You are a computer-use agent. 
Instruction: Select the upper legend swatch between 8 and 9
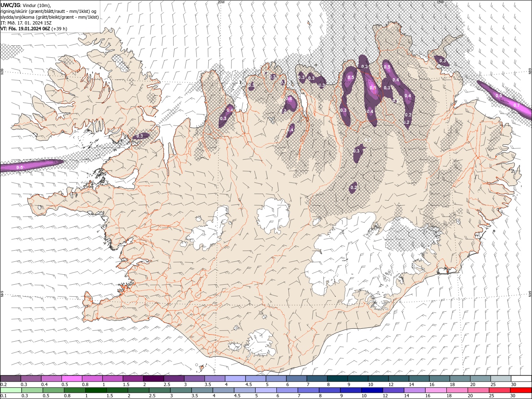coord(337,379)
